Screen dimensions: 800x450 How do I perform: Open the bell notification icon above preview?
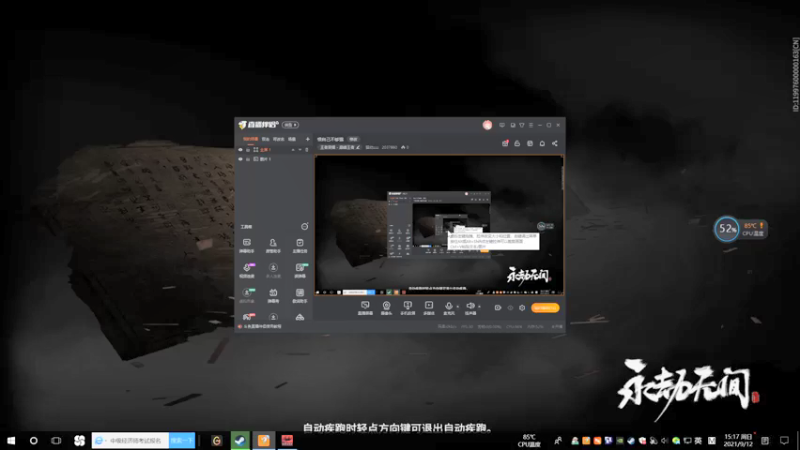pos(542,144)
